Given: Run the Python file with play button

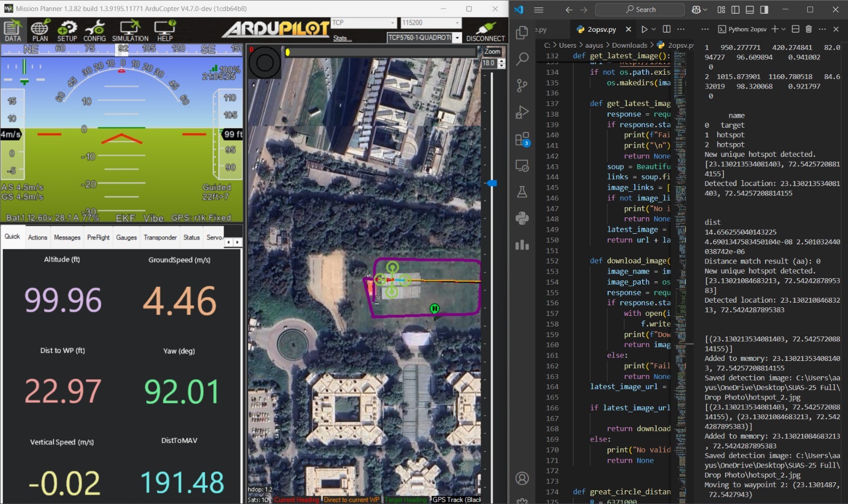Looking at the screenshot, I should 644,29.
